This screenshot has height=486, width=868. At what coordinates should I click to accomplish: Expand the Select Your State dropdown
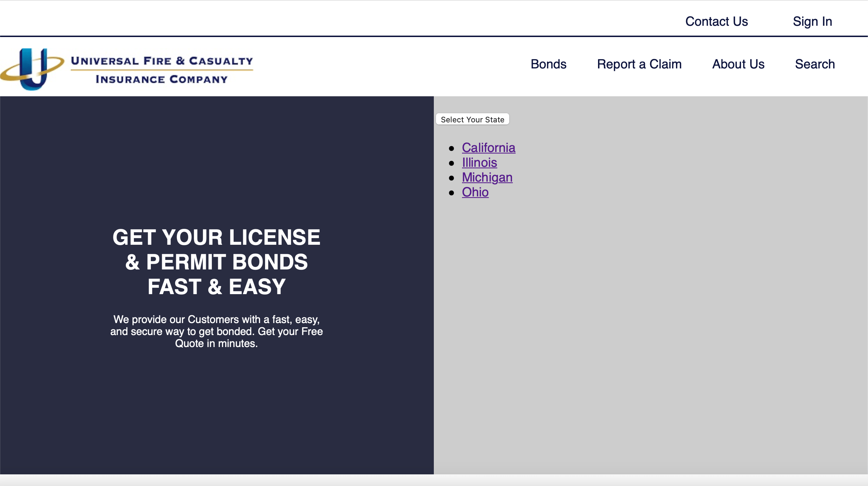coord(472,119)
